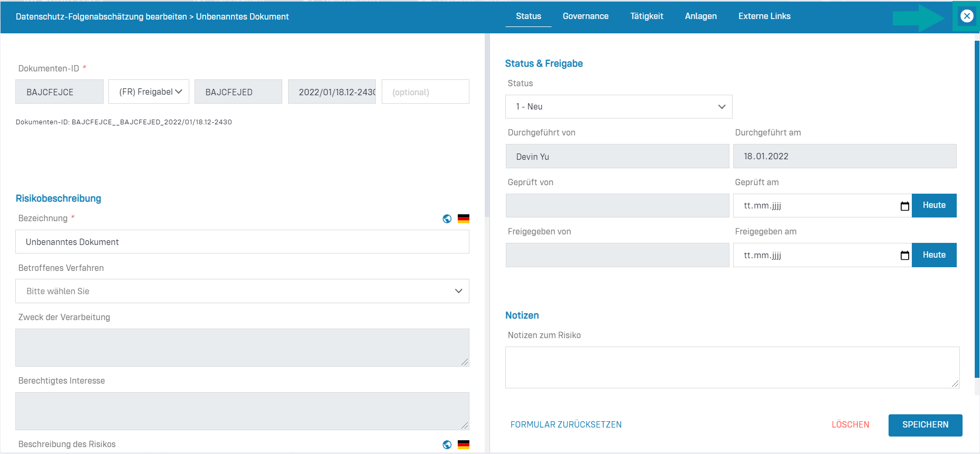Go to the Tätigkeit tab
The width and height of the screenshot is (980, 454).
pos(646,16)
